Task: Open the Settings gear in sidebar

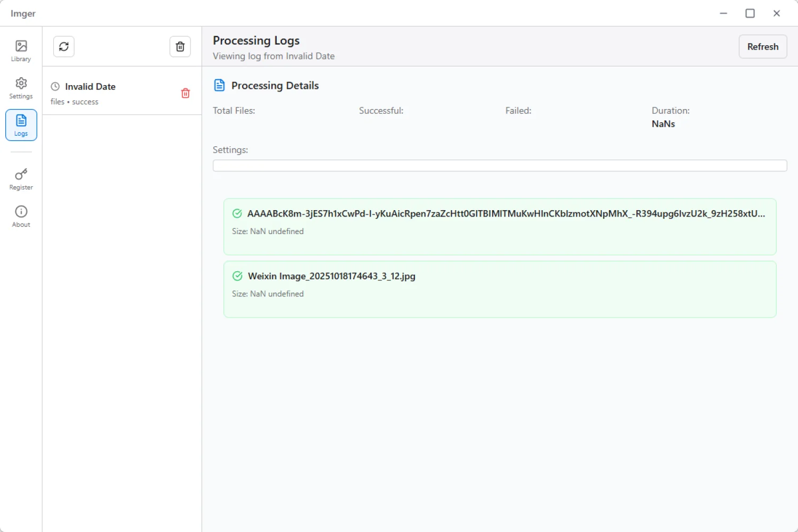Action: click(x=21, y=88)
